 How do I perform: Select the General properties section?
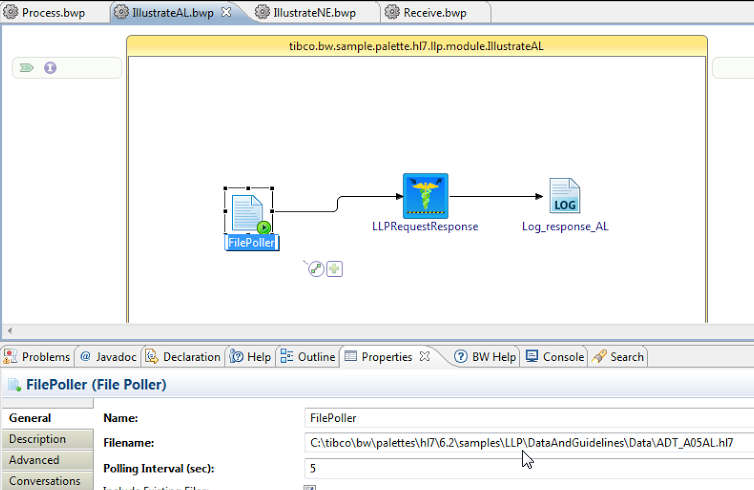pos(47,418)
